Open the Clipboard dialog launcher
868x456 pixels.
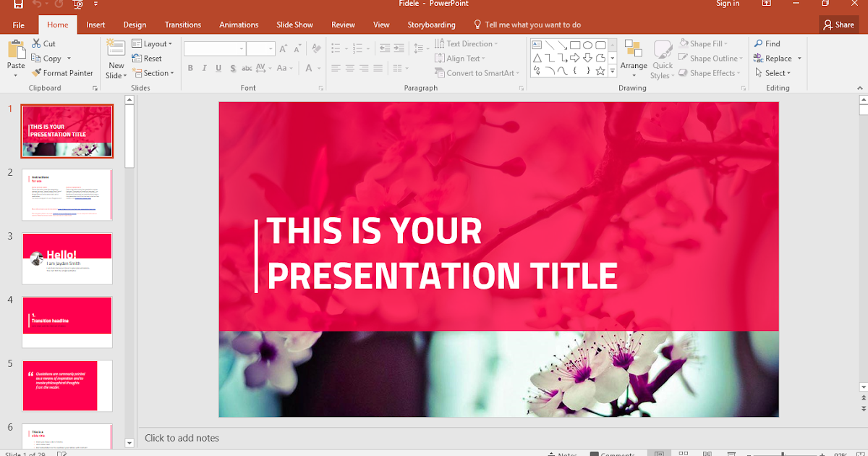(x=95, y=88)
